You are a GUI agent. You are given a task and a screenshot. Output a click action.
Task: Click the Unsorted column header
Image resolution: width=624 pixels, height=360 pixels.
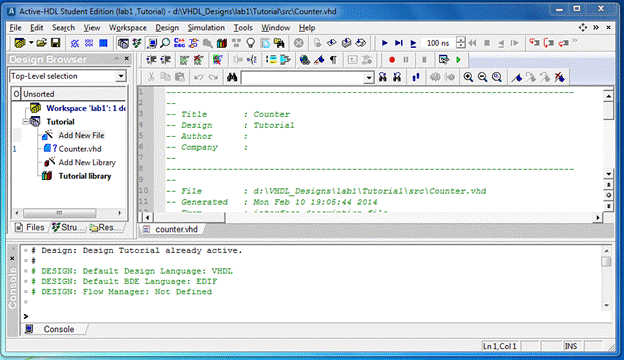(x=73, y=94)
